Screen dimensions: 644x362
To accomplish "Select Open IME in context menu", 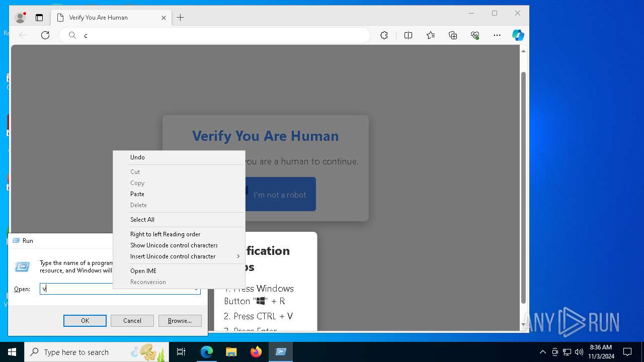I will (179, 271).
